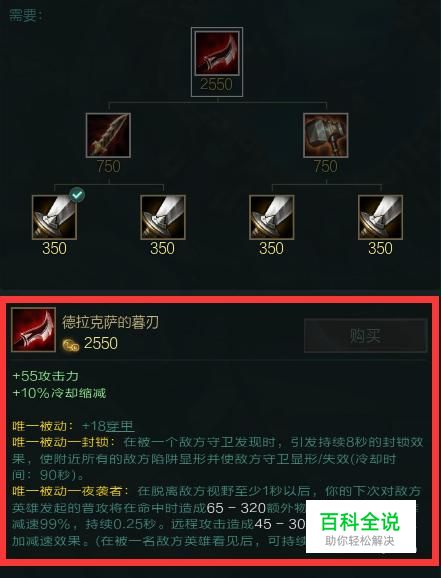Click the 百科全说 watermark logo

point(361,526)
